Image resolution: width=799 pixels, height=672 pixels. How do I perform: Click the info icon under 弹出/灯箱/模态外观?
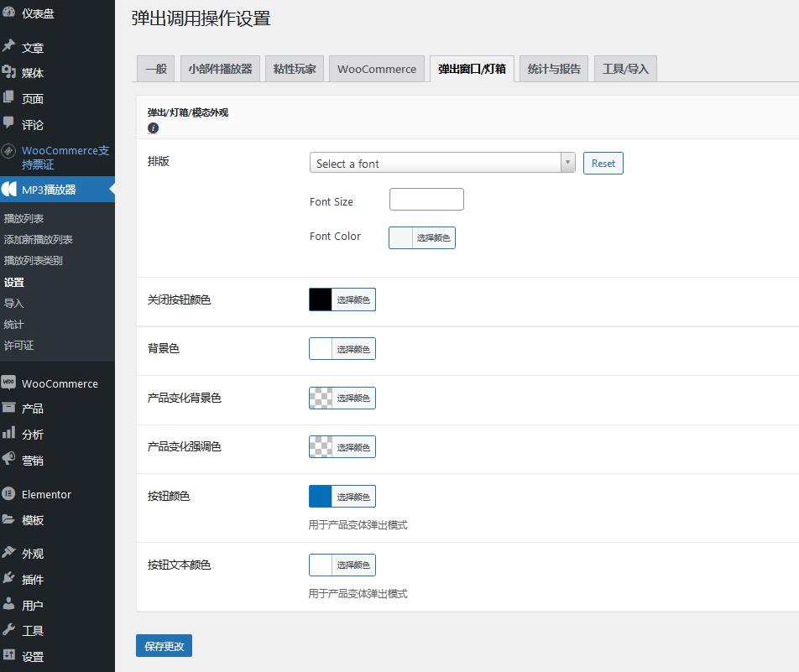pos(153,128)
